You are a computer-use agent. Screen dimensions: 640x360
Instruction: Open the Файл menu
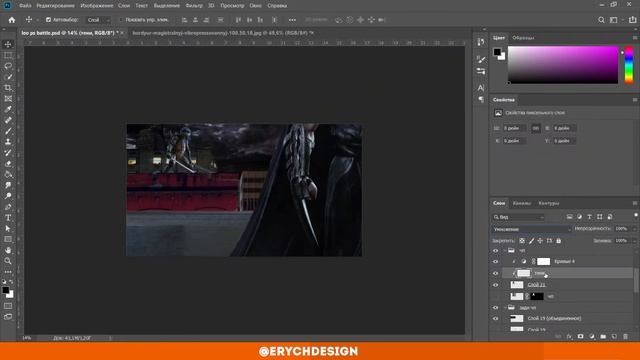(x=25, y=6)
